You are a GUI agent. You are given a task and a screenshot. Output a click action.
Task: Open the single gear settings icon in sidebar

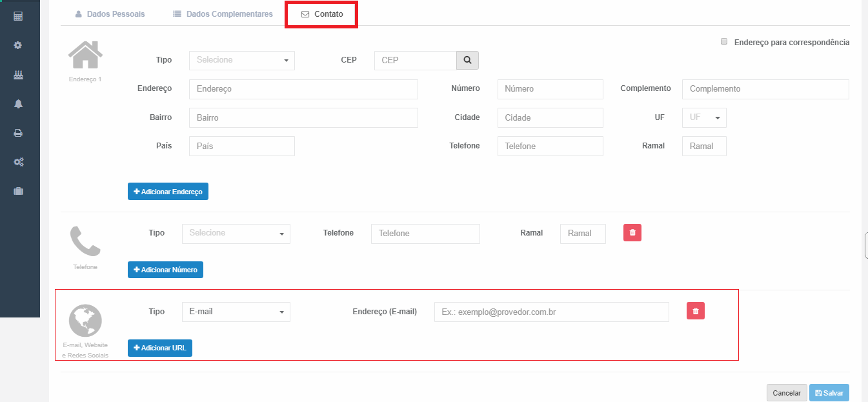pos(18,45)
